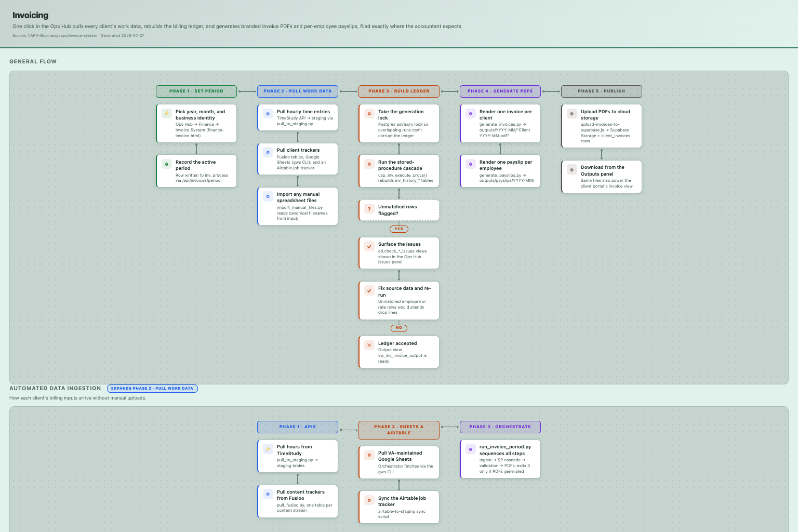Click the X icon on Ledger accepted card

369,345
